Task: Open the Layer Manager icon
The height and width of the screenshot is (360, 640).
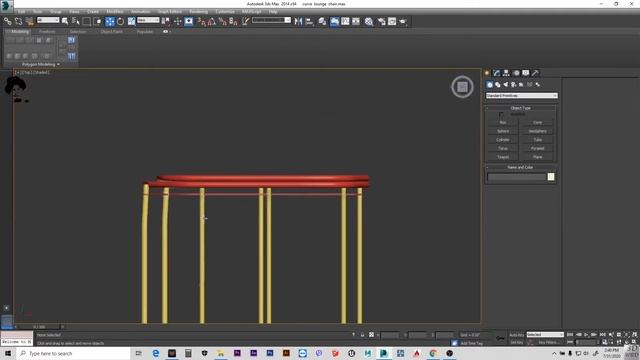Action: pos(322,21)
